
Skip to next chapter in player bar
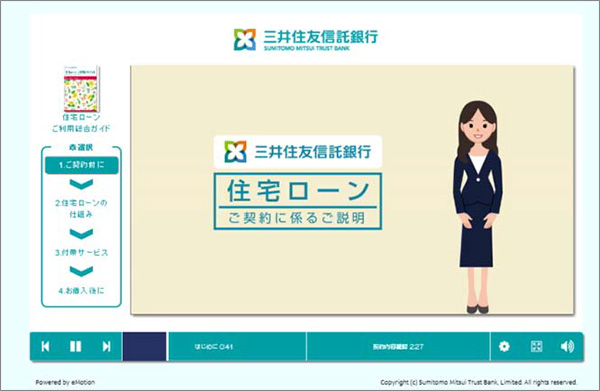106,347
